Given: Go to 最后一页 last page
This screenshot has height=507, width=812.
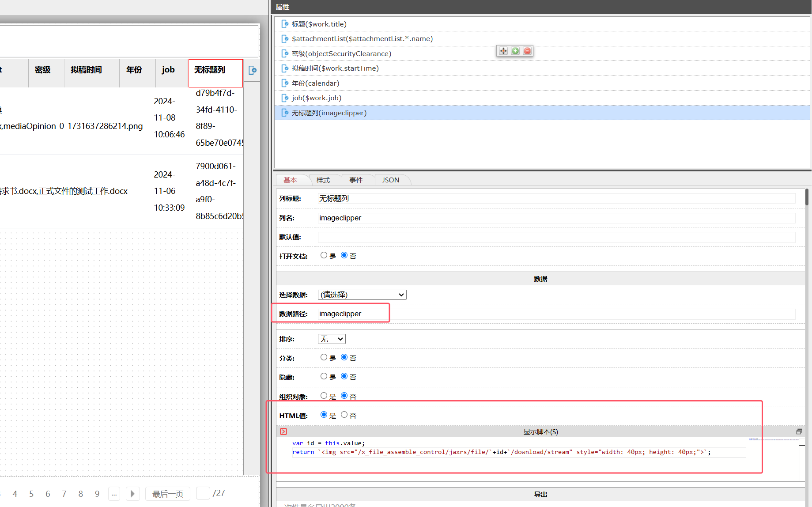Looking at the screenshot, I should pos(167,494).
